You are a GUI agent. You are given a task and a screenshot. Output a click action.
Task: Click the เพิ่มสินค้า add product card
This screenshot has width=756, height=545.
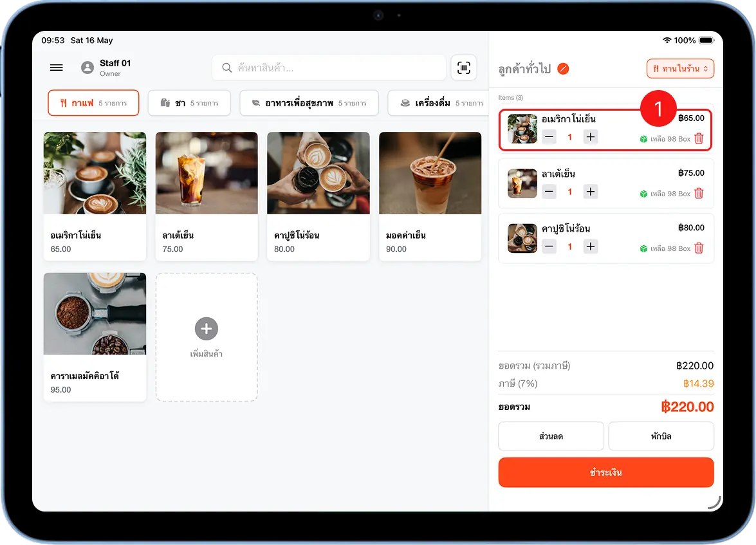pos(207,337)
